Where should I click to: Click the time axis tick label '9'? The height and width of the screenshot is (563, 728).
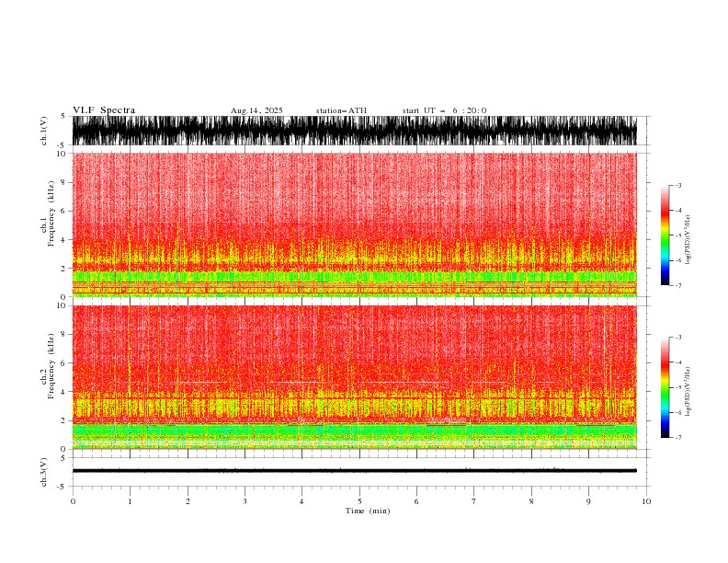[x=588, y=501]
